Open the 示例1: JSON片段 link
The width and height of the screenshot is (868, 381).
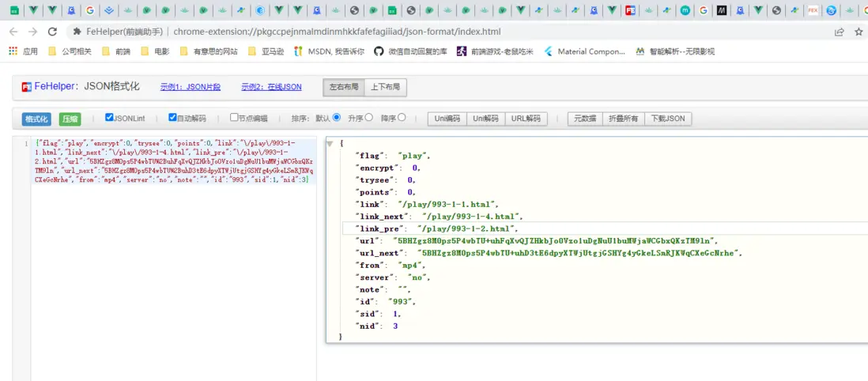coord(190,87)
